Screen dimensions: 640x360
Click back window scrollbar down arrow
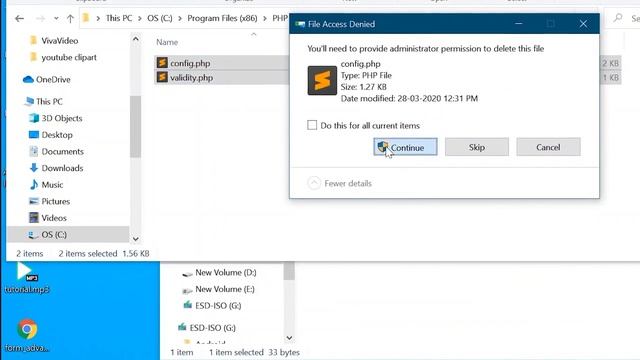pos(289,338)
